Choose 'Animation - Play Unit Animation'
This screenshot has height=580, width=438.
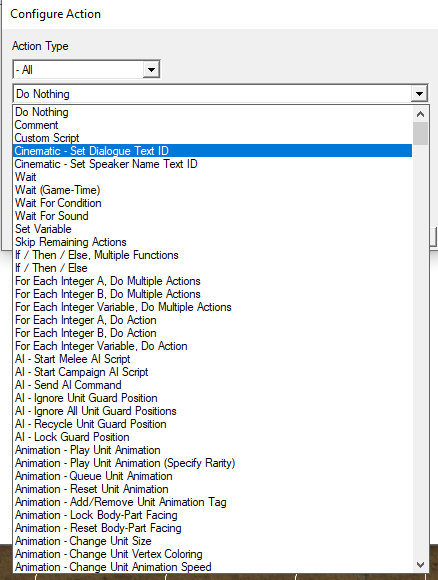pyautogui.click(x=213, y=450)
